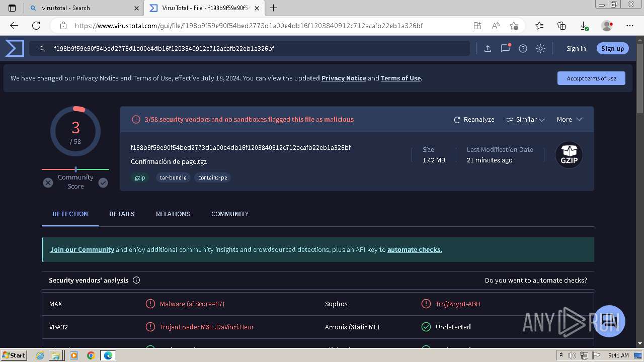Click the browser profile avatar icon
This screenshot has height=362, width=644.
(x=607, y=26)
